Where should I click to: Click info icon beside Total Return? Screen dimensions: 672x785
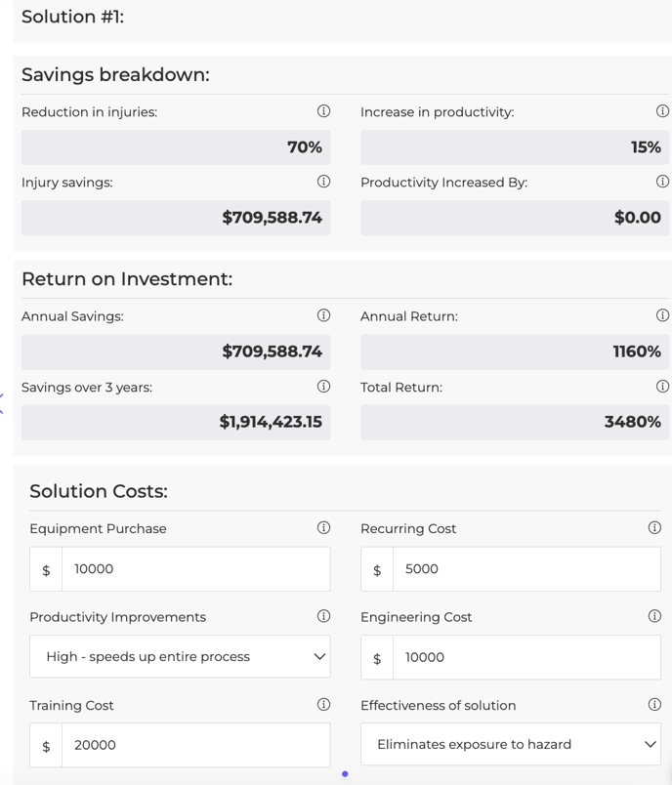662,387
